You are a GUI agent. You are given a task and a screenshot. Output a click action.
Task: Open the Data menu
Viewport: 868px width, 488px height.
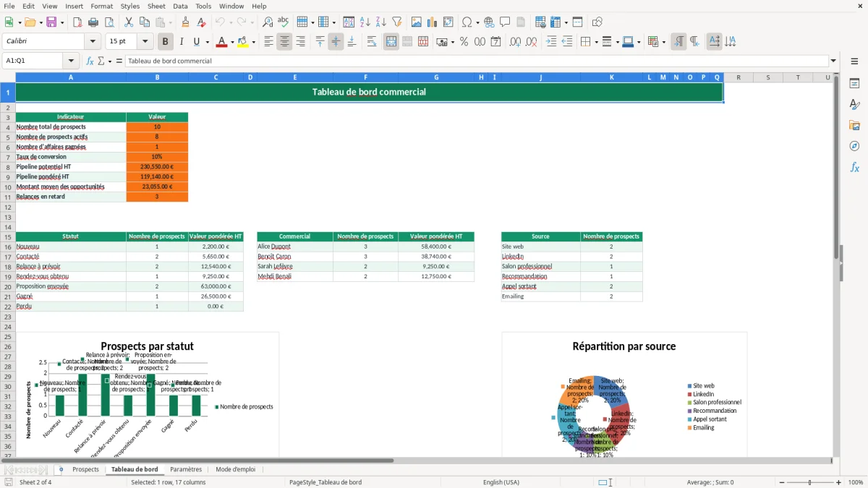pos(180,6)
